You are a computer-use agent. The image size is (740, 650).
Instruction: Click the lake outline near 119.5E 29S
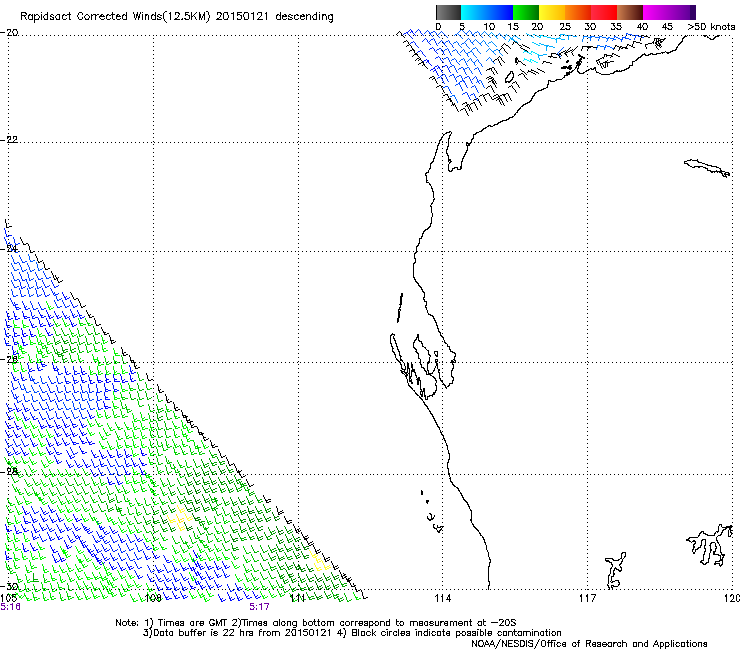[x=710, y=544]
